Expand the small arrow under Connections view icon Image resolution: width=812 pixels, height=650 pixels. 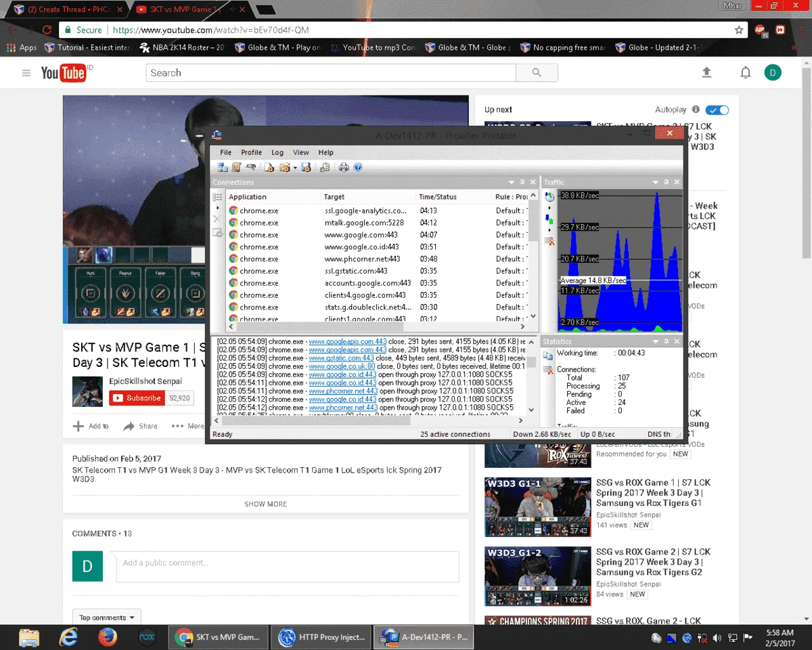(x=217, y=208)
